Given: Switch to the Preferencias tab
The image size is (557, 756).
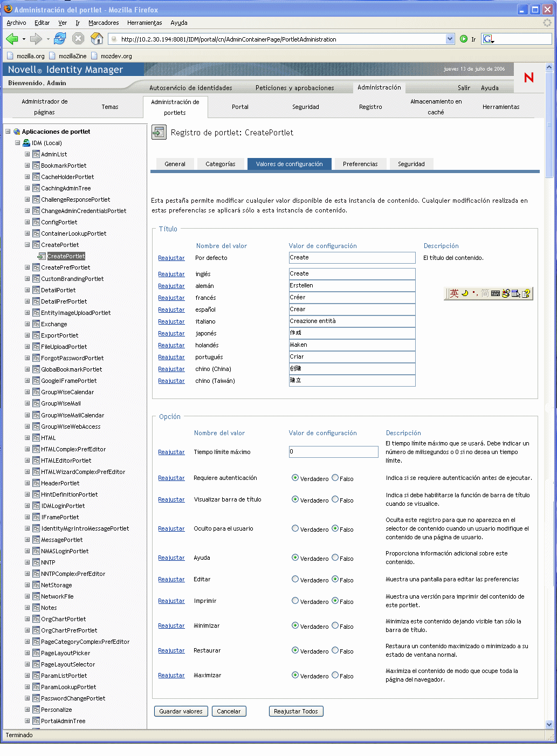Looking at the screenshot, I should point(360,164).
